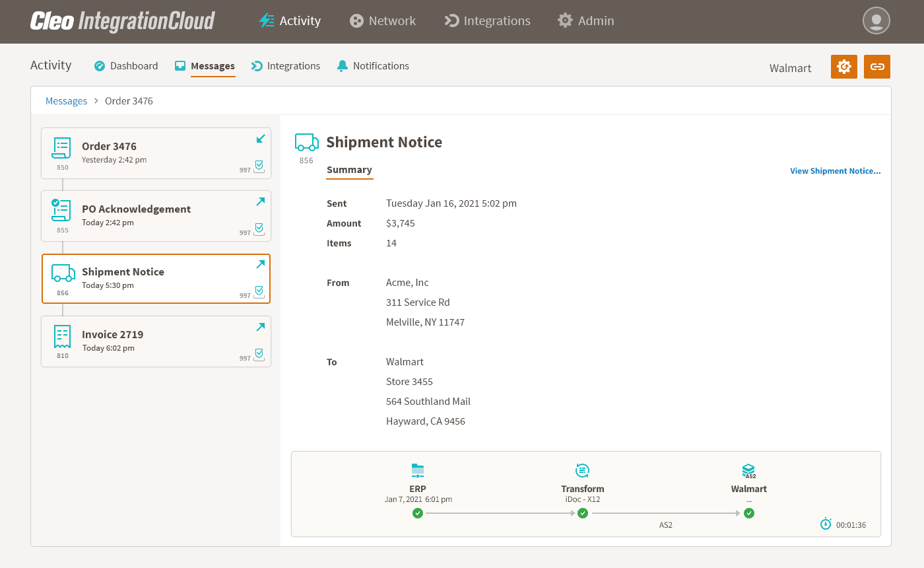Image resolution: width=924 pixels, height=568 pixels.
Task: Click the green check under ERP
Action: coord(418,513)
